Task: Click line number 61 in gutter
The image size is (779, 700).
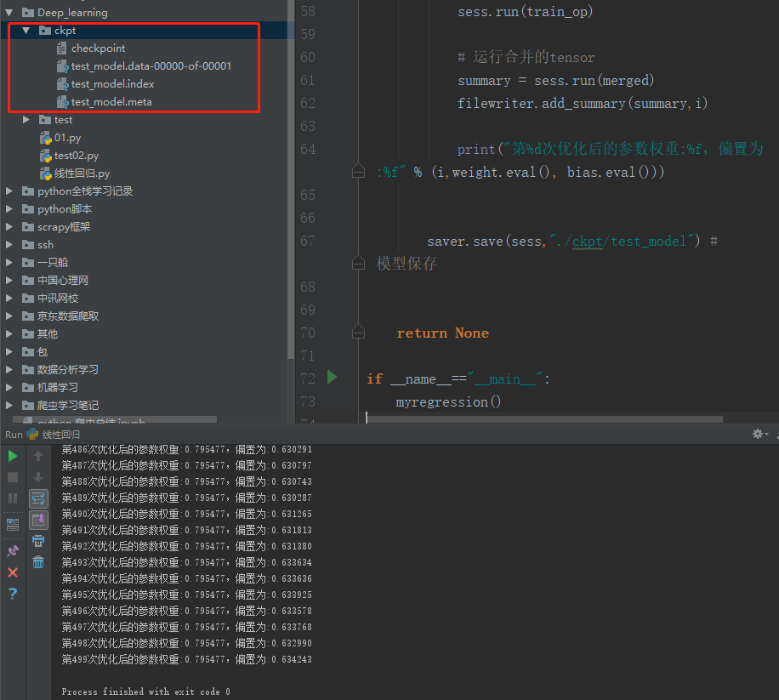Action: pyautogui.click(x=308, y=80)
